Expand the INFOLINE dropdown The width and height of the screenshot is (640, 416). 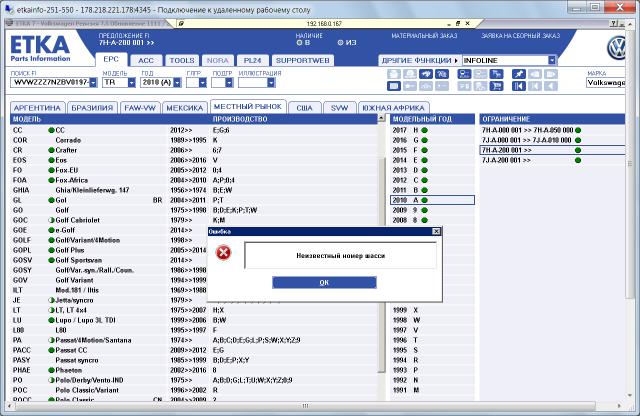[552, 60]
